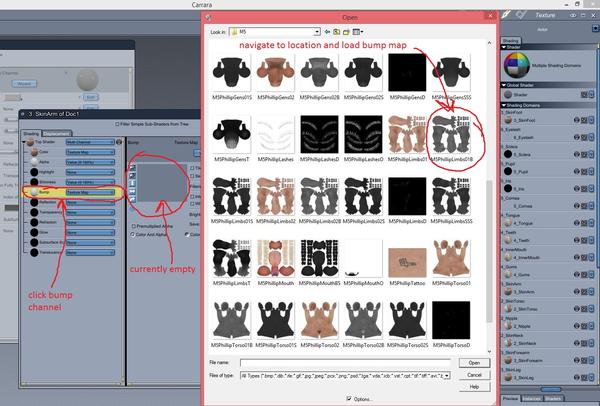Select M5PhillipTorso02 thumbnail
The width and height of the screenshot is (600, 406).
[x=320, y=320]
